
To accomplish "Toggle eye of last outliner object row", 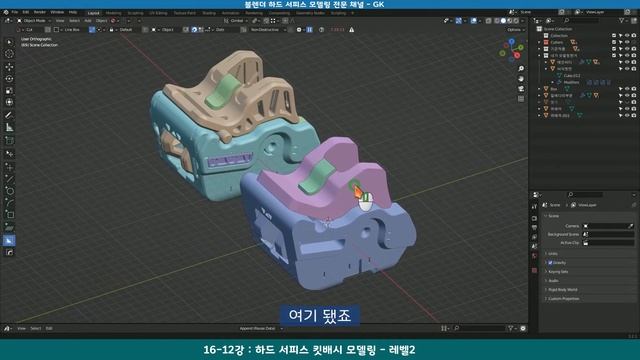I will [x=627, y=116].
